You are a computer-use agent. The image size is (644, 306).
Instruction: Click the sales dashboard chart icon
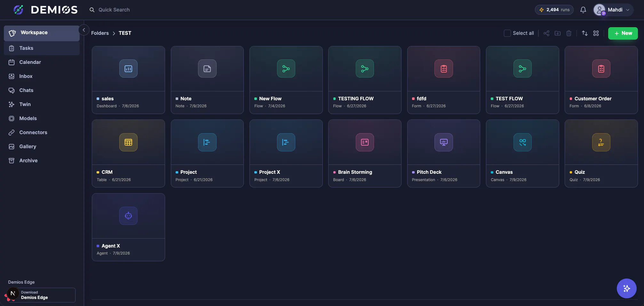tap(128, 69)
